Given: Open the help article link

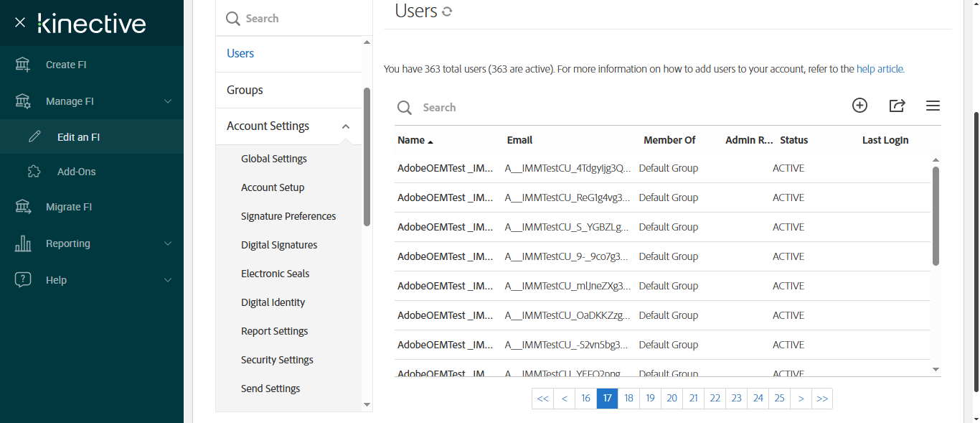Looking at the screenshot, I should coord(880,70).
